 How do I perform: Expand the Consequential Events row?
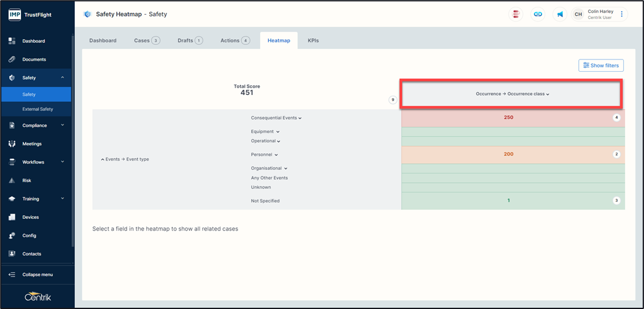tap(276, 118)
